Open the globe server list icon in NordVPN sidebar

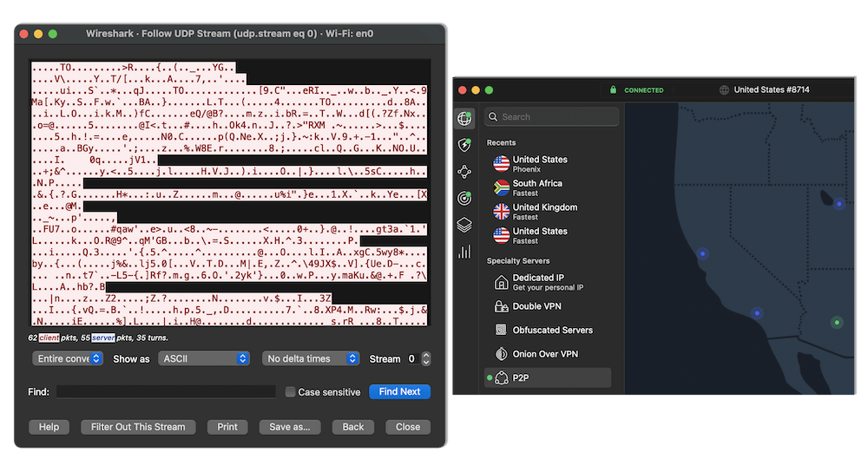coord(464,118)
